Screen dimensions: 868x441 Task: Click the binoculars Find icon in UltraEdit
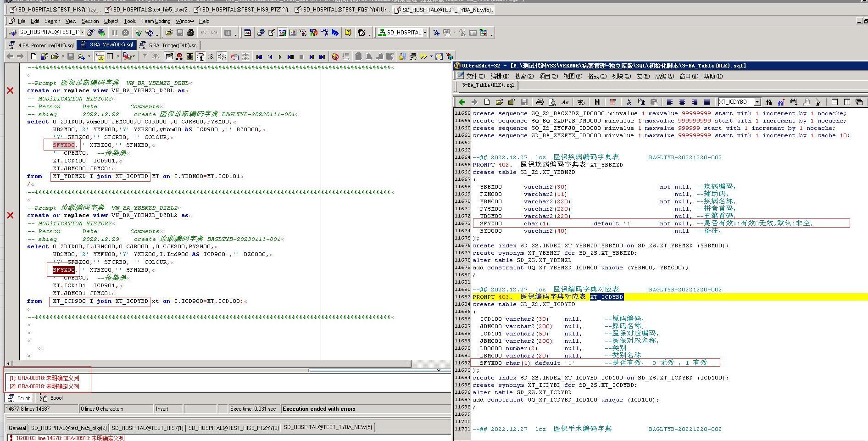click(x=768, y=102)
